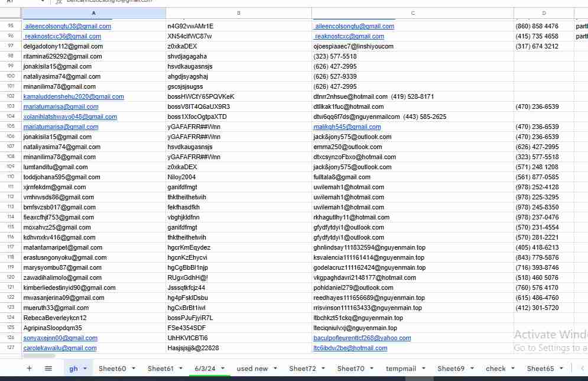Click the kamaluddenshehu2020@gmail.com link
This screenshot has width=588, height=381.
pos(73,96)
